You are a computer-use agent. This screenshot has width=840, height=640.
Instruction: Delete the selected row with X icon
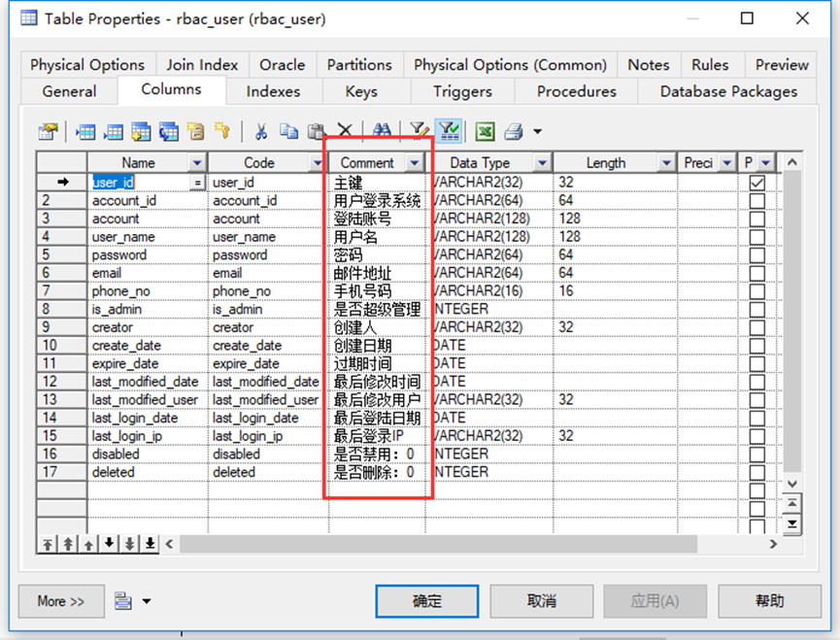345,130
